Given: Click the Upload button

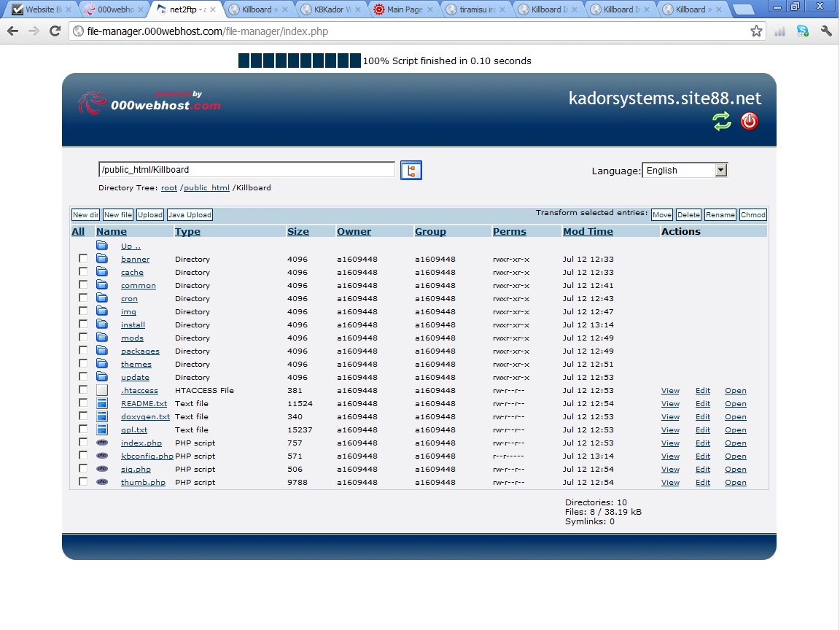Looking at the screenshot, I should click(x=150, y=215).
